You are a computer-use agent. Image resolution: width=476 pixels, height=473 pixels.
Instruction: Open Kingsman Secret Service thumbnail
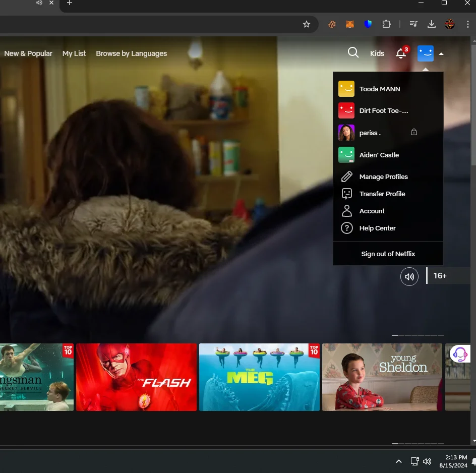point(37,377)
